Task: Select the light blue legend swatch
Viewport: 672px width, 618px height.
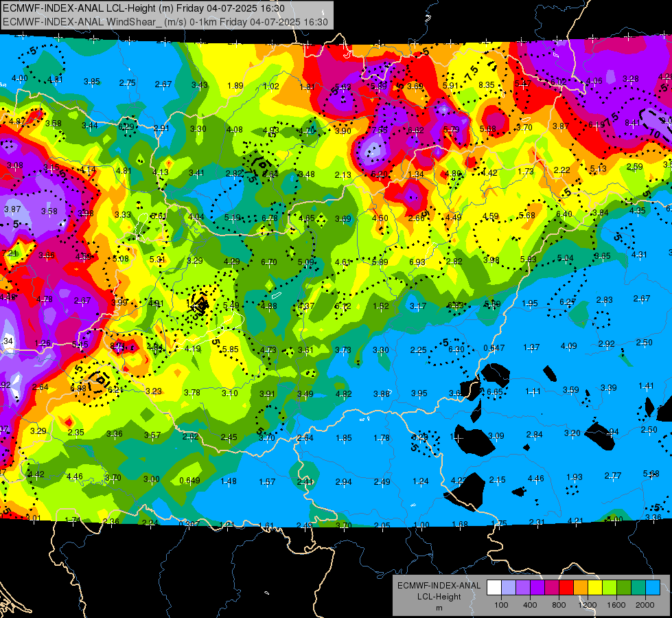Action: click(653, 588)
